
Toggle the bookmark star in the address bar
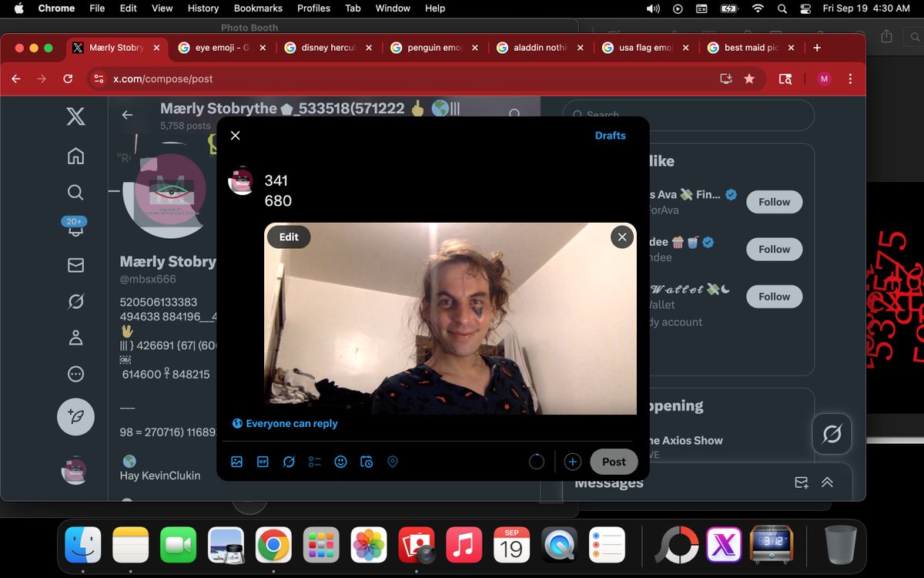point(749,78)
